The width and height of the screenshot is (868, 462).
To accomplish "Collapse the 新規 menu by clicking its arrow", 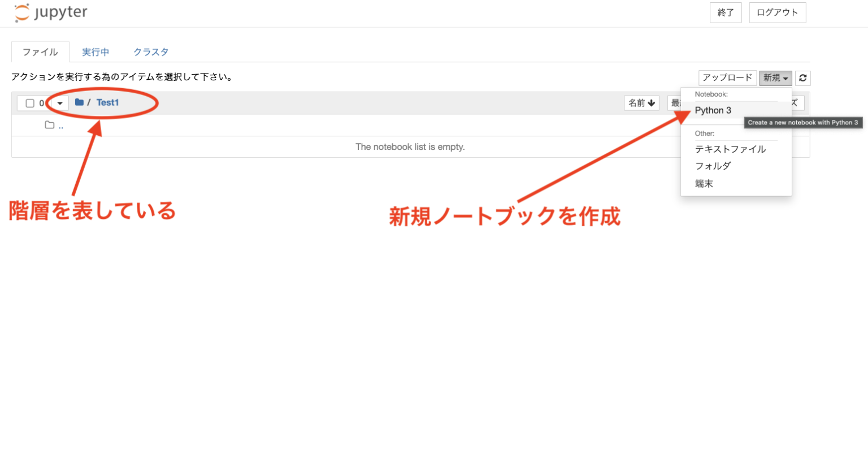I will (784, 78).
